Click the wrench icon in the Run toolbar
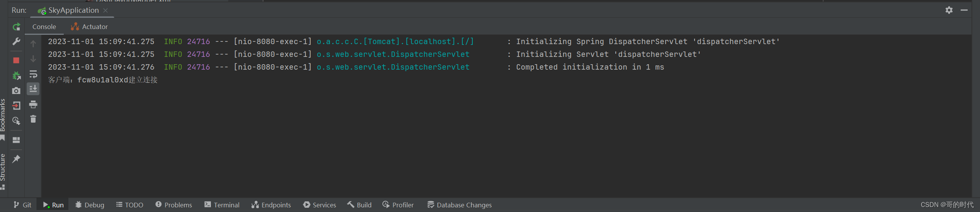This screenshot has height=212, width=980. pyautogui.click(x=16, y=41)
